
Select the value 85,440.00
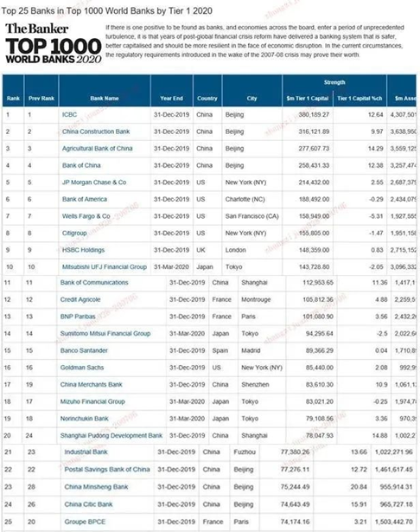tap(320, 368)
